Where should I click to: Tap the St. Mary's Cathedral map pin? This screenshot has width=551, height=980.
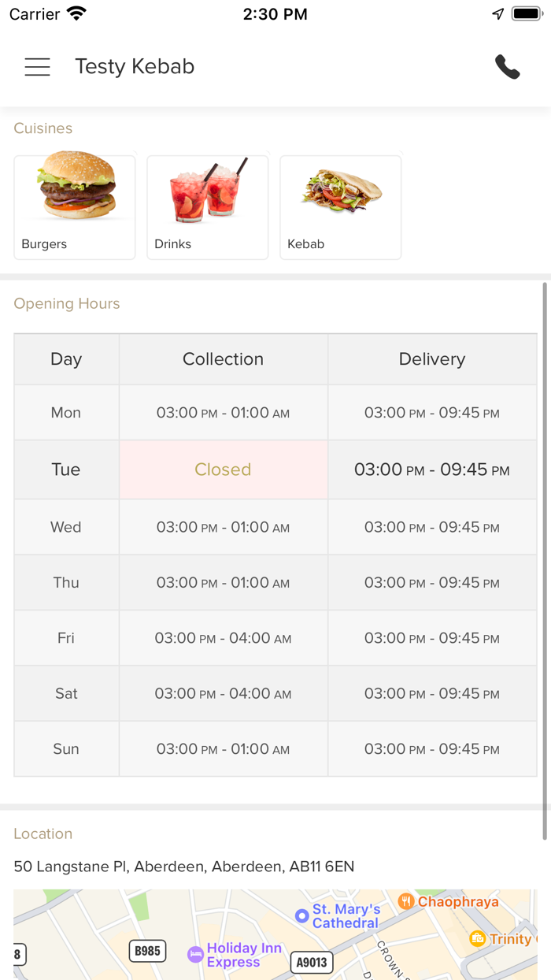pos(301,915)
